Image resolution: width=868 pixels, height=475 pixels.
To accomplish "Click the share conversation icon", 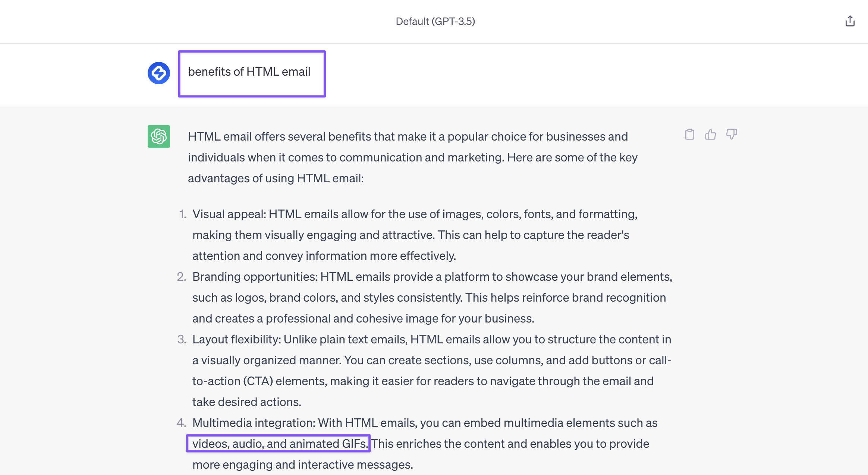I will (x=850, y=21).
